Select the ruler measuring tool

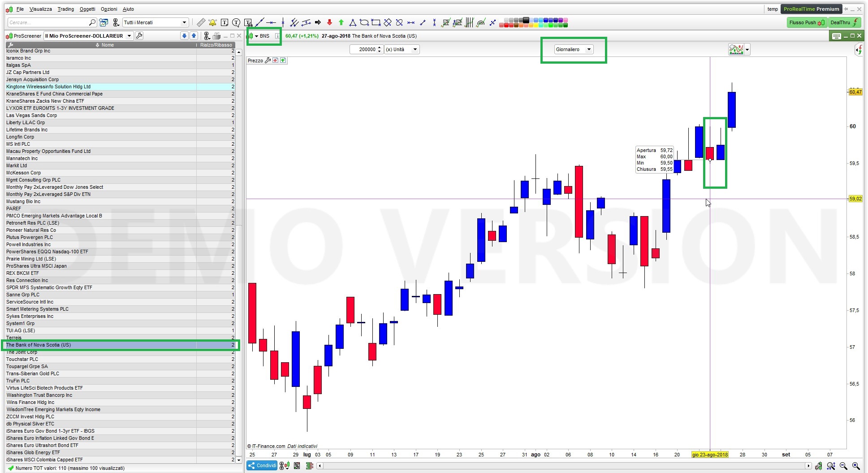point(201,22)
